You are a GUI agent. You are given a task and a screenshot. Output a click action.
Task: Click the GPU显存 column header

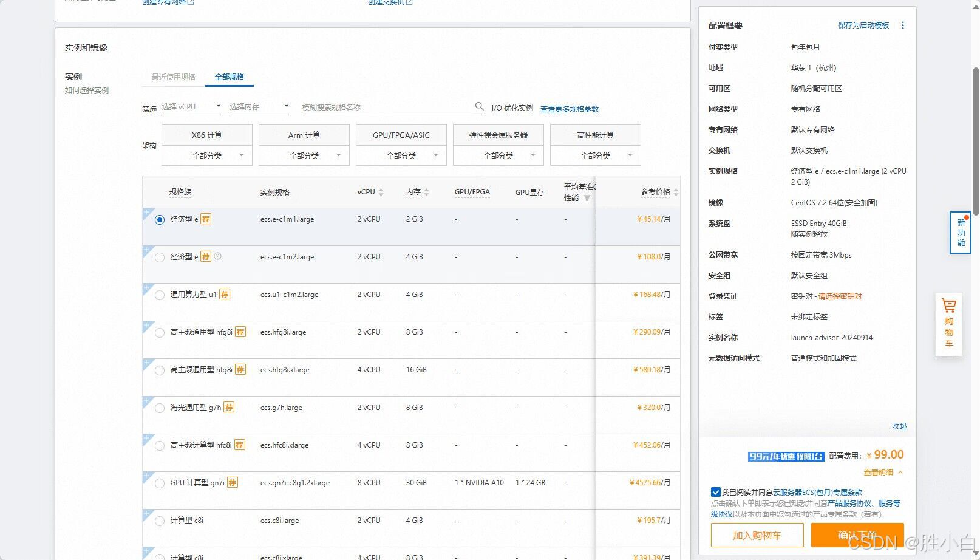pos(529,192)
